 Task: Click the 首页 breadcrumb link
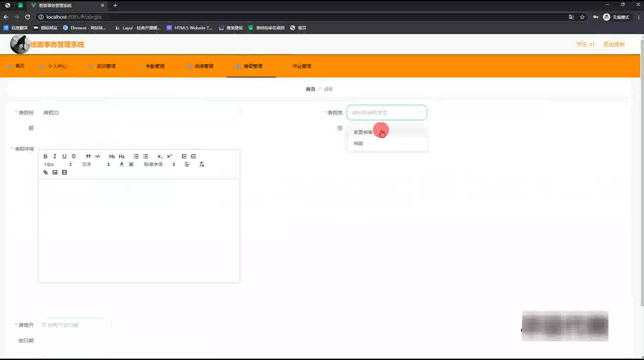[311, 89]
